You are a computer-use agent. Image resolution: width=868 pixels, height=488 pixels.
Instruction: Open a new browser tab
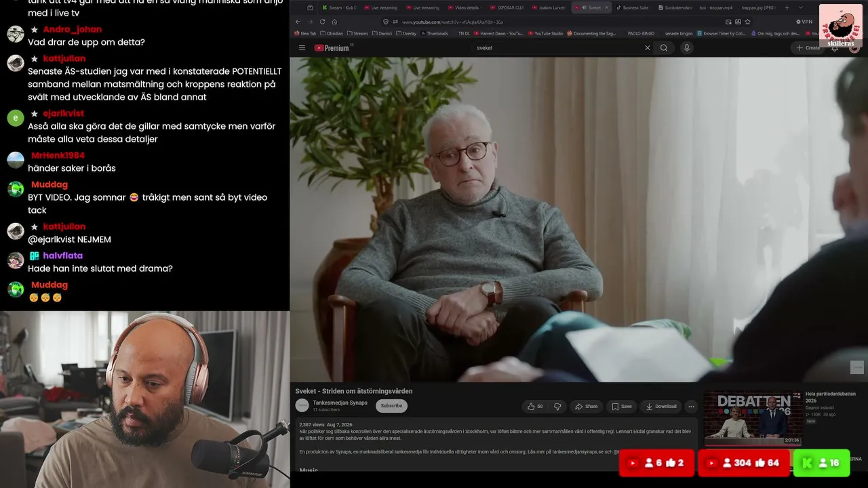[x=786, y=7]
